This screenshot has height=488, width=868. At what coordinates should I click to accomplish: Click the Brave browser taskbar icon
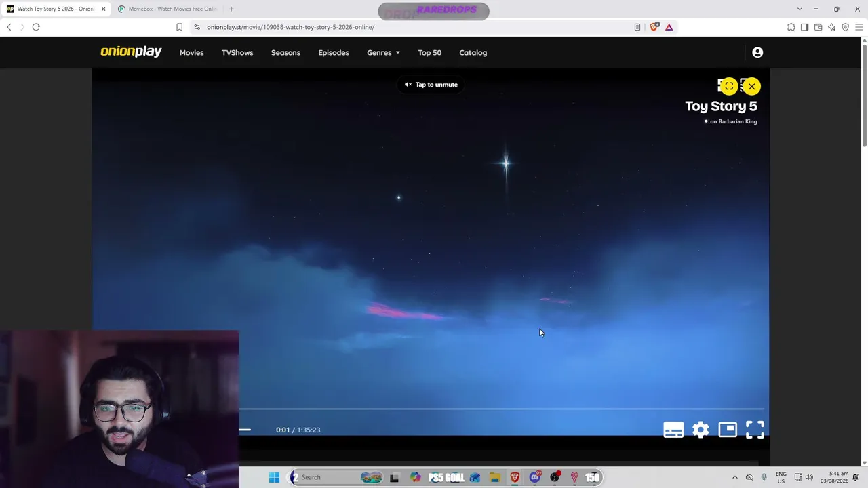point(515,477)
